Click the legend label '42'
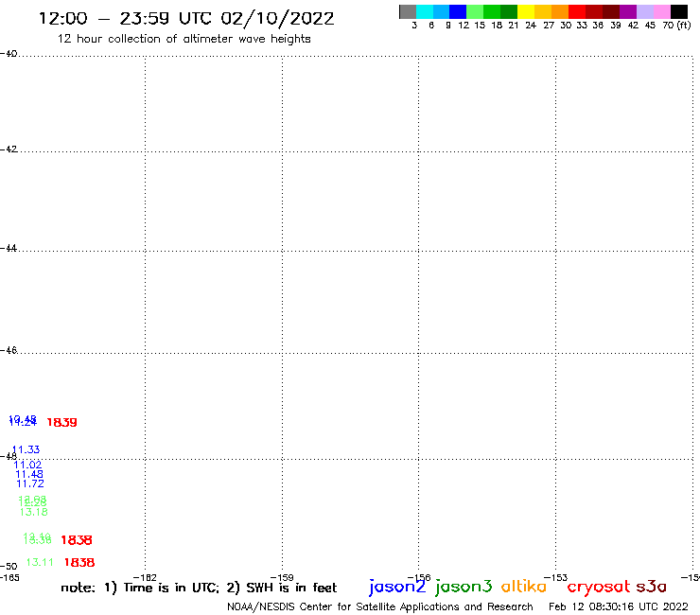Viewport: 700px width, 615px height. click(633, 26)
